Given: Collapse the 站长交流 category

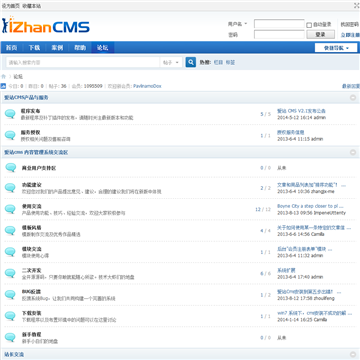Looking at the screenshot, I should click(353, 354).
